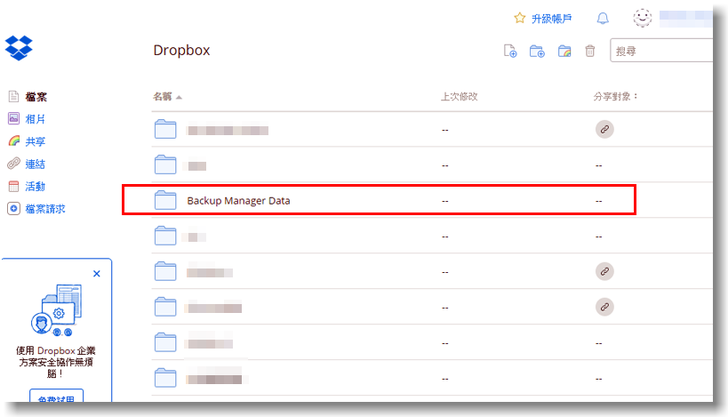Go to 共享 sharing section
The image size is (728, 417).
[x=35, y=141]
